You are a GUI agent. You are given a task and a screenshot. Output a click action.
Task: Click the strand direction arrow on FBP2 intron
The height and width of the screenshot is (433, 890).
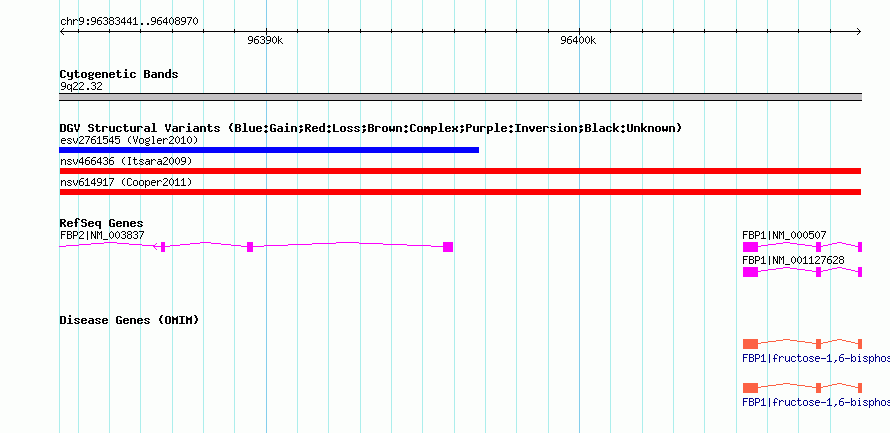(x=156, y=246)
